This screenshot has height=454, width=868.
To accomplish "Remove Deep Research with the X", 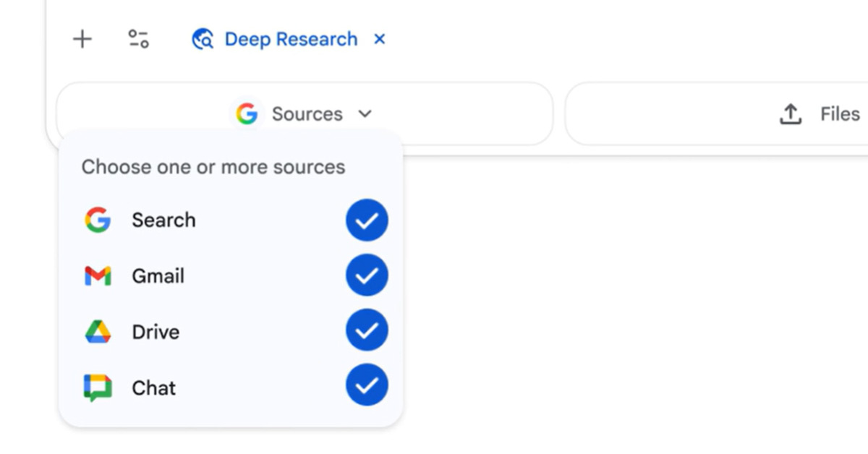I will coord(379,39).
